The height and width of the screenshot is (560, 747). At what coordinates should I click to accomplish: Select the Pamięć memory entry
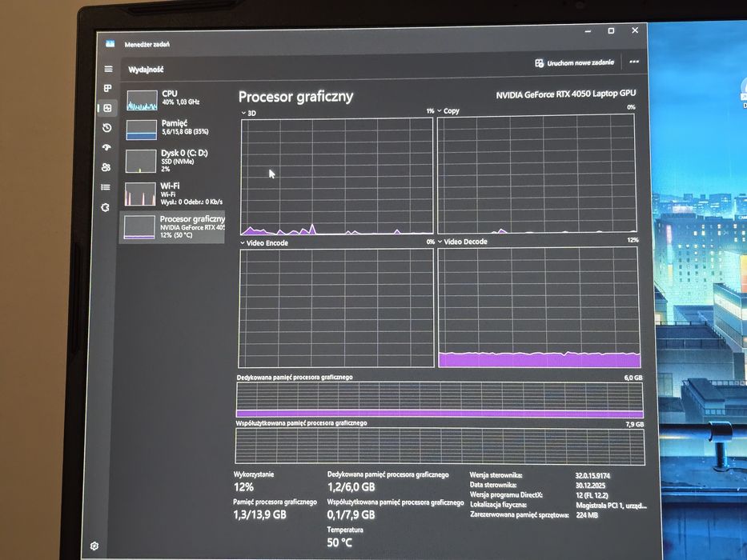pyautogui.click(x=173, y=130)
